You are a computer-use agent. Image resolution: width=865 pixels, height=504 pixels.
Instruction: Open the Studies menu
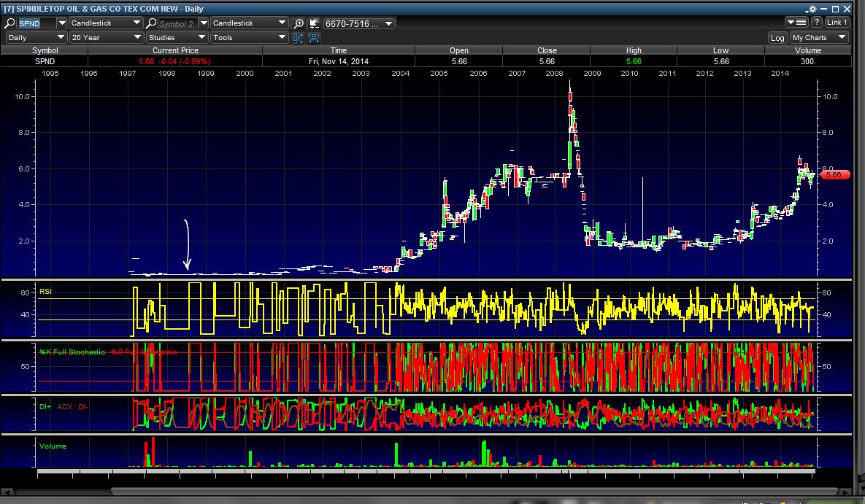176,37
